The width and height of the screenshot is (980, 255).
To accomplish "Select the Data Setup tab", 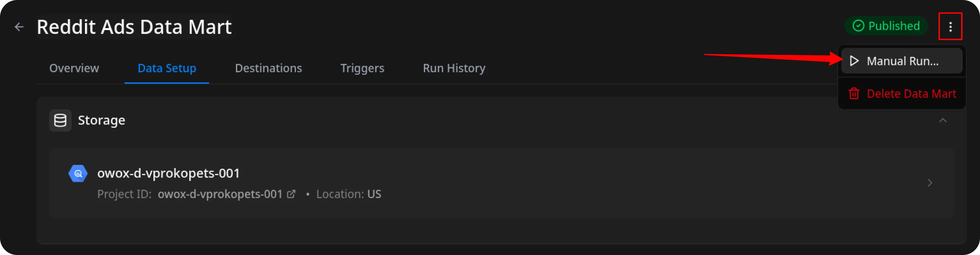I will (167, 68).
